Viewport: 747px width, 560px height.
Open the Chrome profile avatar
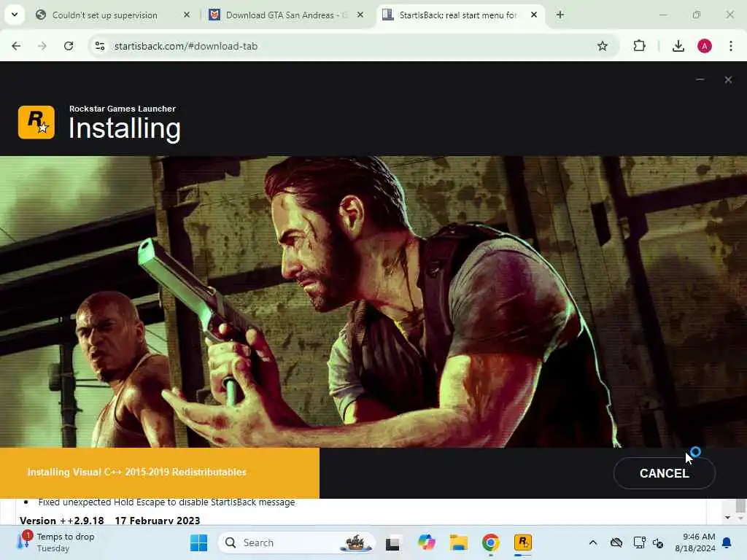coord(705,46)
